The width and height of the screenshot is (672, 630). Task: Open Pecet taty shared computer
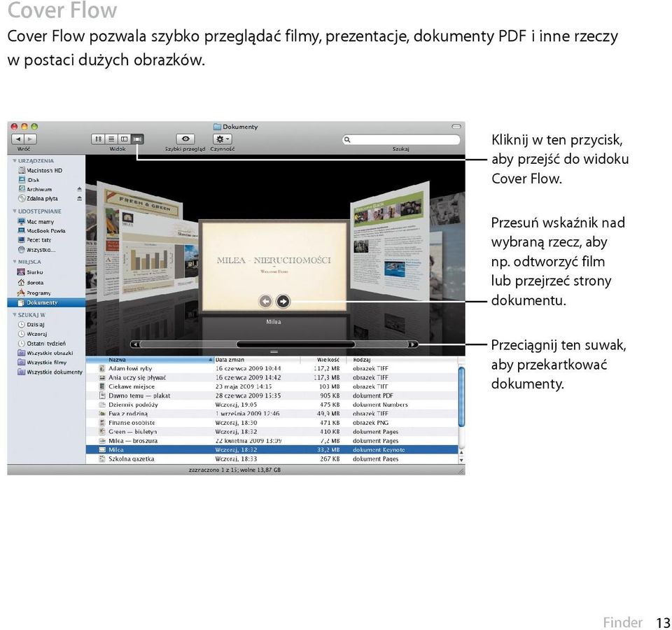click(35, 240)
